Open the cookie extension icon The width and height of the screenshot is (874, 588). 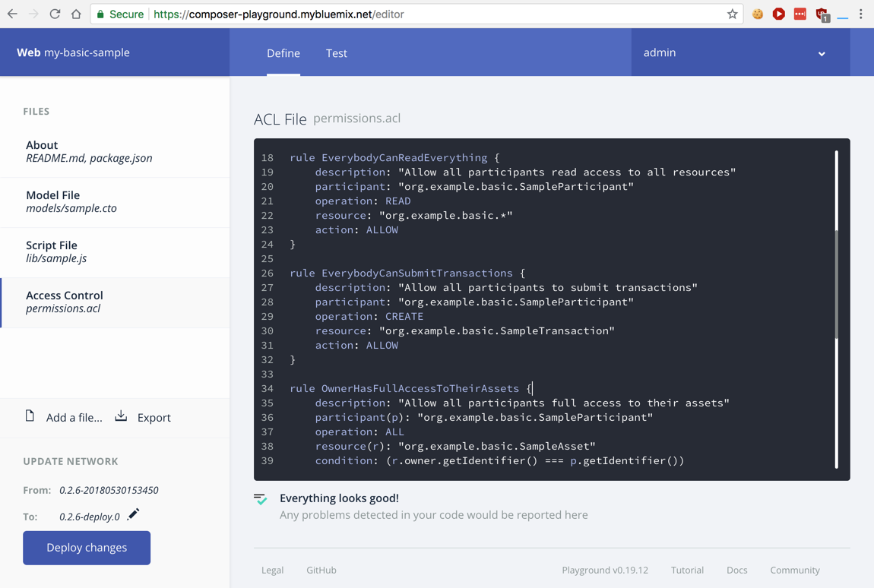pos(758,14)
